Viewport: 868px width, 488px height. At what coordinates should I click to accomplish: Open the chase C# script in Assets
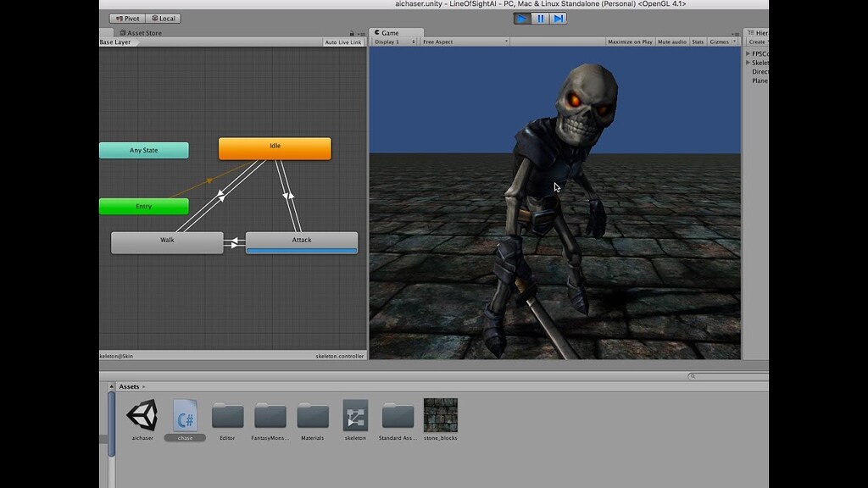point(185,415)
